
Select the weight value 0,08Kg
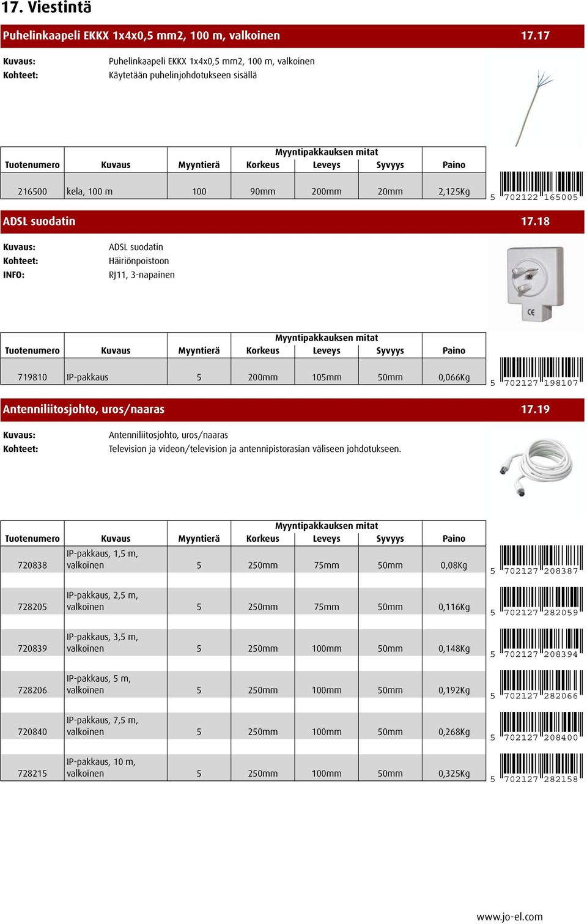coord(454,565)
